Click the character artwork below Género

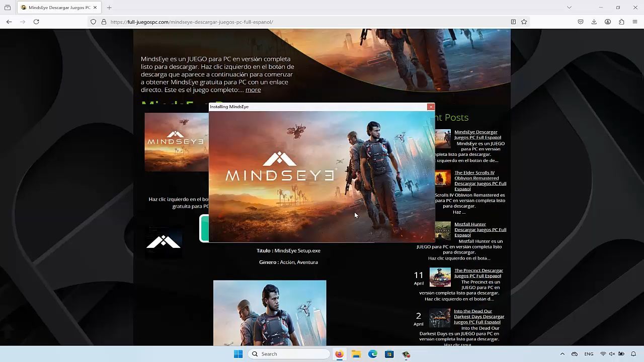pyautogui.click(x=270, y=313)
